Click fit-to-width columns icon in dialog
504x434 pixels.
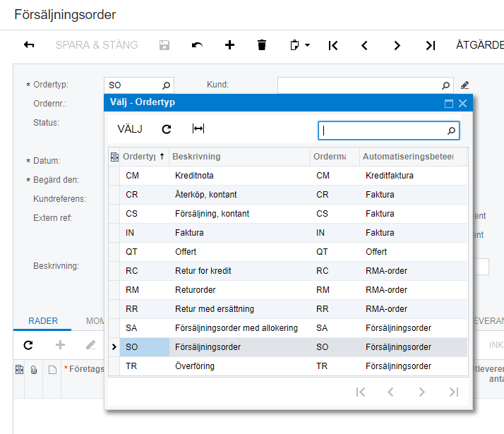[x=198, y=129]
